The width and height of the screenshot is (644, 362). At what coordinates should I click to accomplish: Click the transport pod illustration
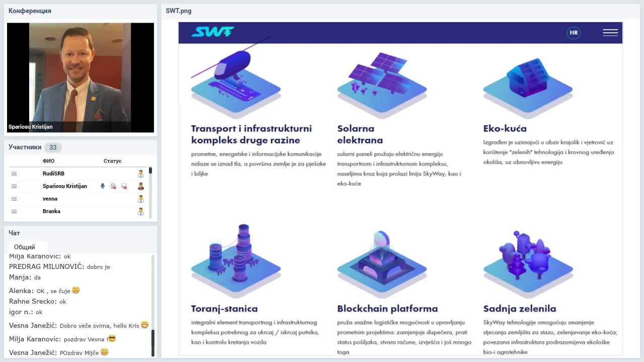(x=235, y=78)
